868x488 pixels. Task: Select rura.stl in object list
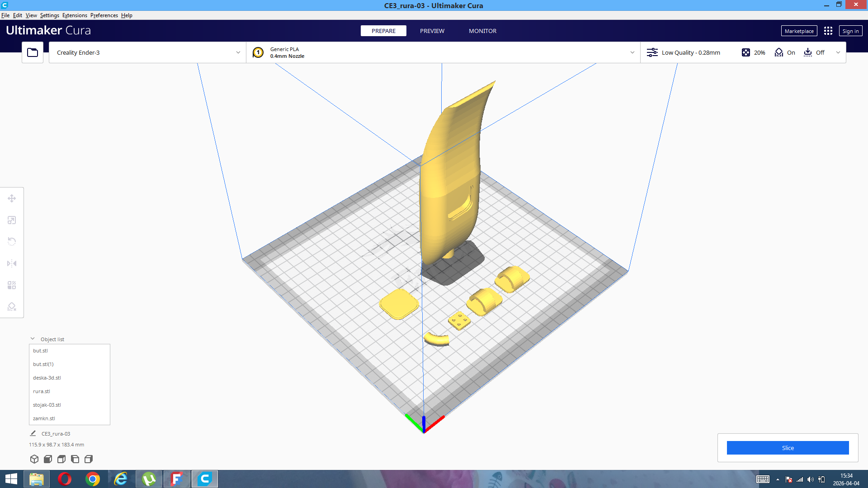coord(70,391)
